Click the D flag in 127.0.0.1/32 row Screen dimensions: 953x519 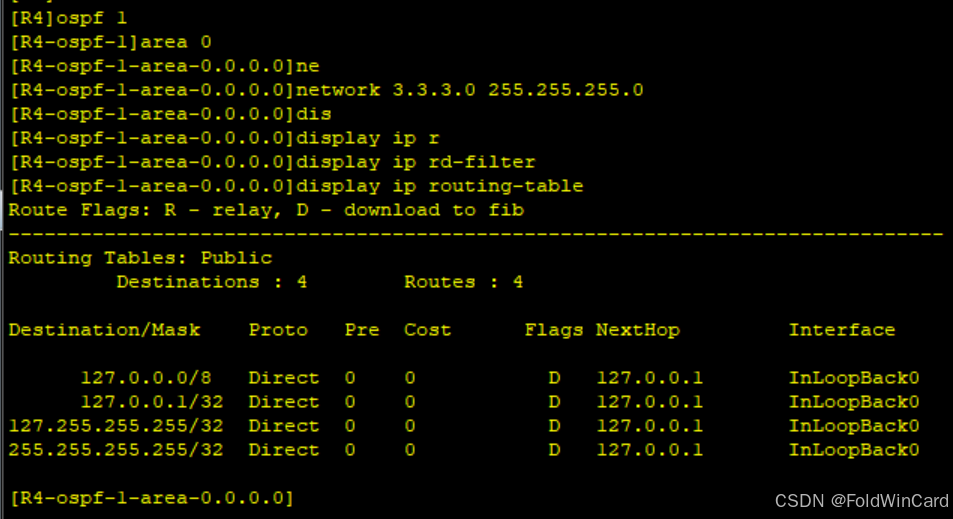click(554, 402)
